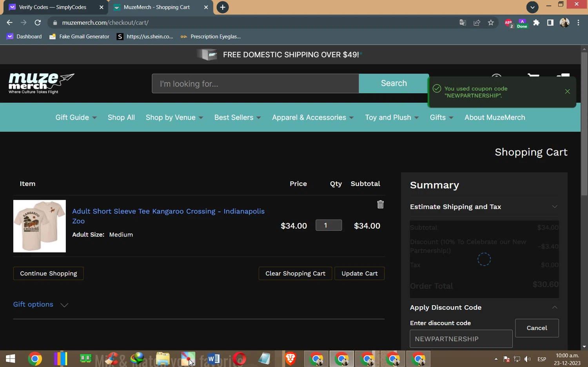Viewport: 588px width, 367px height.
Task: Click the Search button
Action: click(394, 83)
